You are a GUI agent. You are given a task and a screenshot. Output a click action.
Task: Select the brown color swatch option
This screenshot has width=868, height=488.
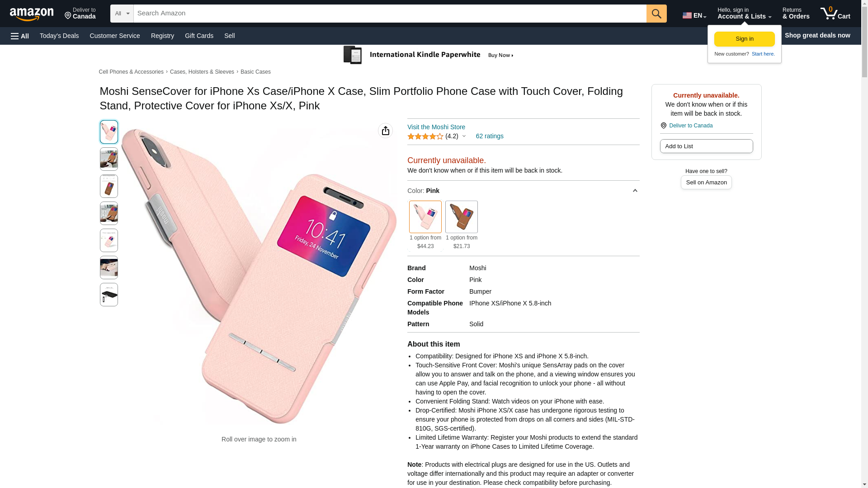(461, 217)
